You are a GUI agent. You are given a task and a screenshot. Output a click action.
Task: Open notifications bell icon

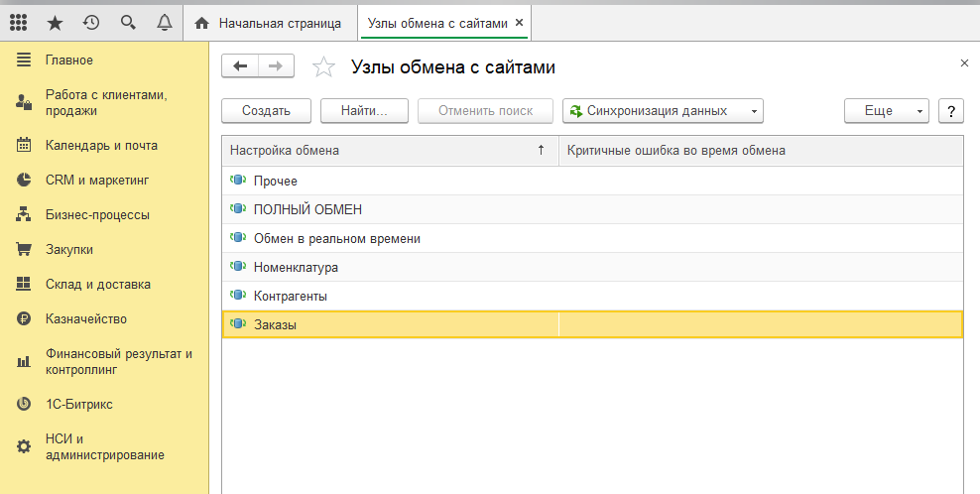165,23
